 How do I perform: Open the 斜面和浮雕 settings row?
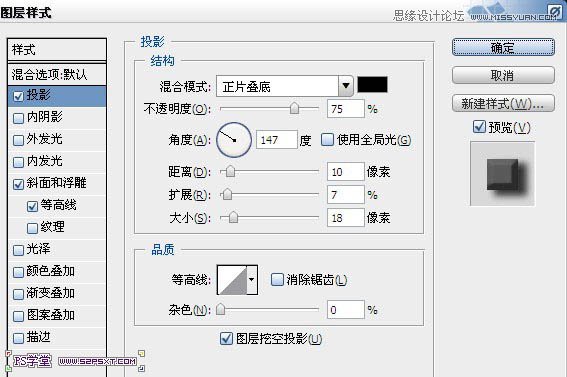tap(57, 184)
